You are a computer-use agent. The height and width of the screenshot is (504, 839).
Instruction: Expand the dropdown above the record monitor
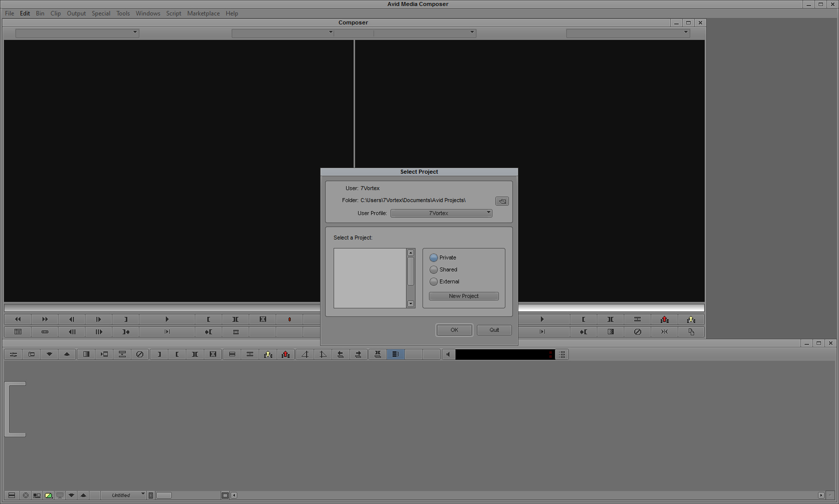(x=424, y=33)
